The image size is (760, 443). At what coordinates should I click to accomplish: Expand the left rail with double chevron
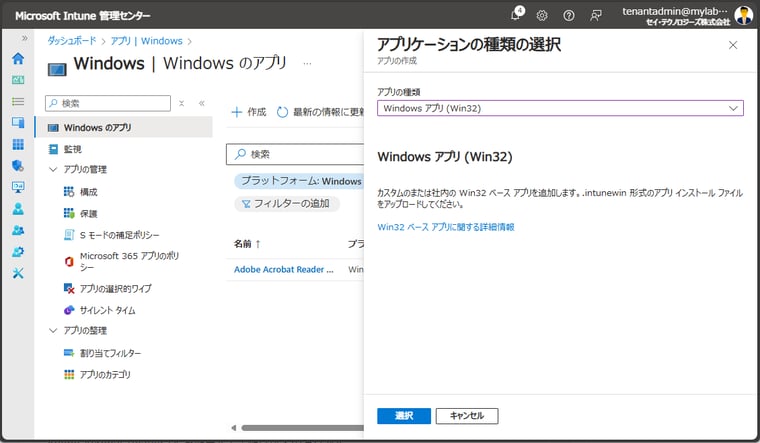[x=24, y=38]
